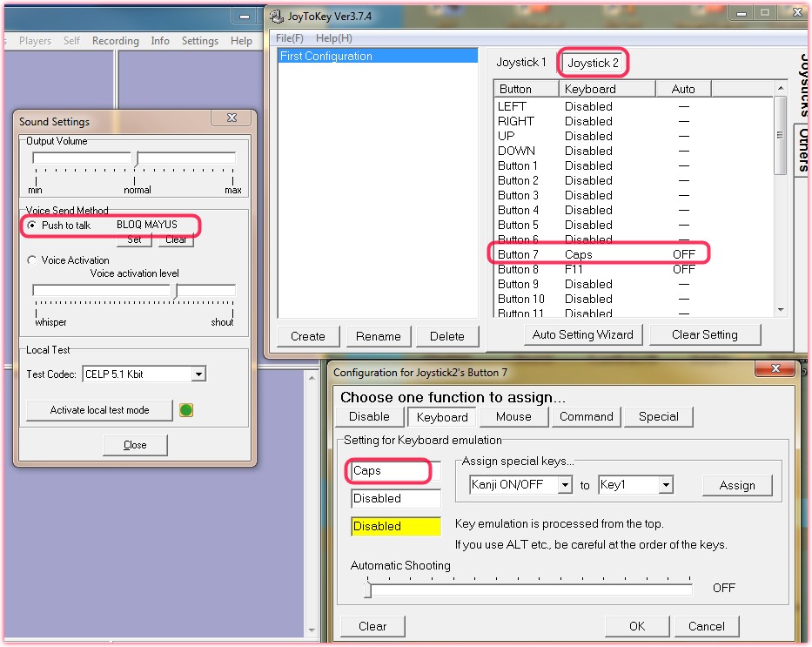Expand the Kanji ON/OFF special key dropdown
The width and height of the screenshot is (812, 647).
[x=565, y=485]
